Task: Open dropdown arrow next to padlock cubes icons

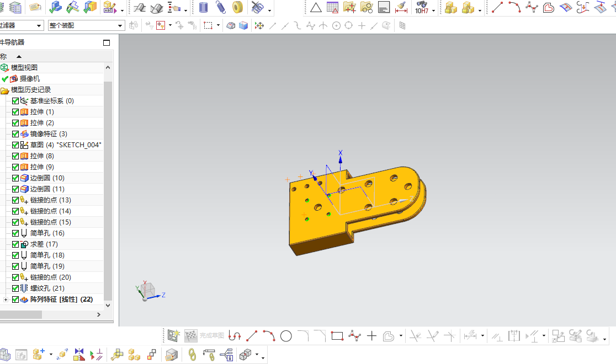Action: coord(480,10)
